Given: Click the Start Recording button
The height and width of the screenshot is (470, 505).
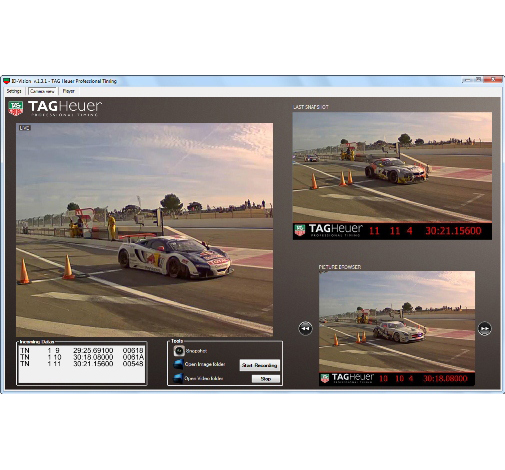Looking at the screenshot, I should (259, 365).
